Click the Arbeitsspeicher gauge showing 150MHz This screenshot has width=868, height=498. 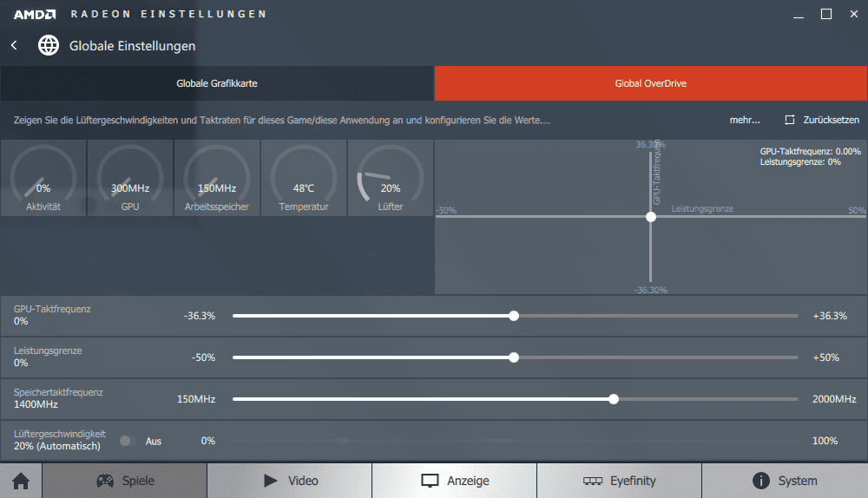coord(217,178)
